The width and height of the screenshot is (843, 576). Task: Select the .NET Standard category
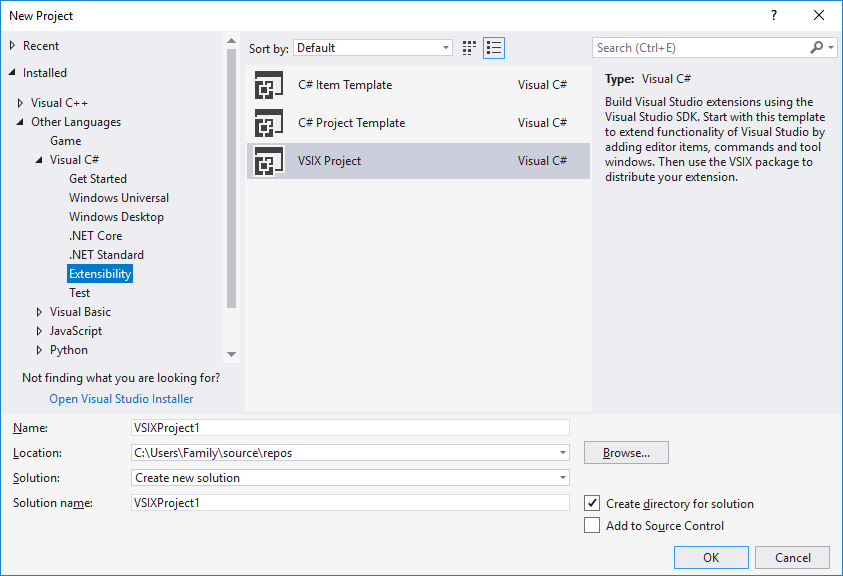pyautogui.click(x=106, y=255)
